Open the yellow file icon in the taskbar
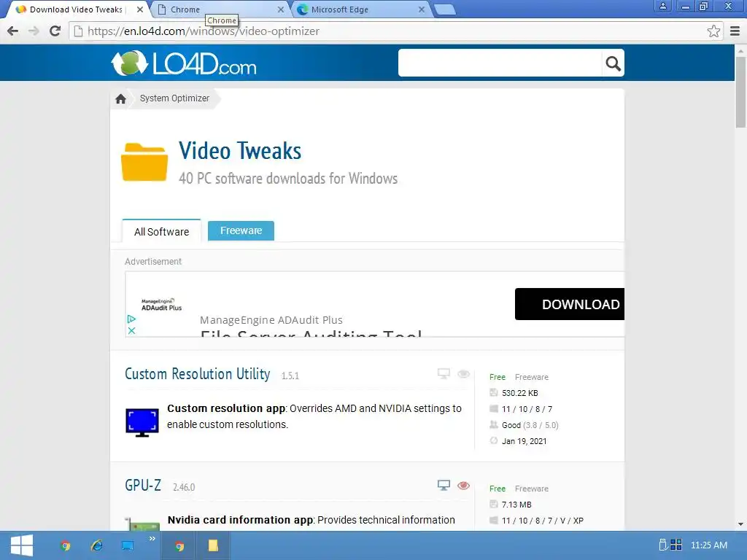 (213, 545)
